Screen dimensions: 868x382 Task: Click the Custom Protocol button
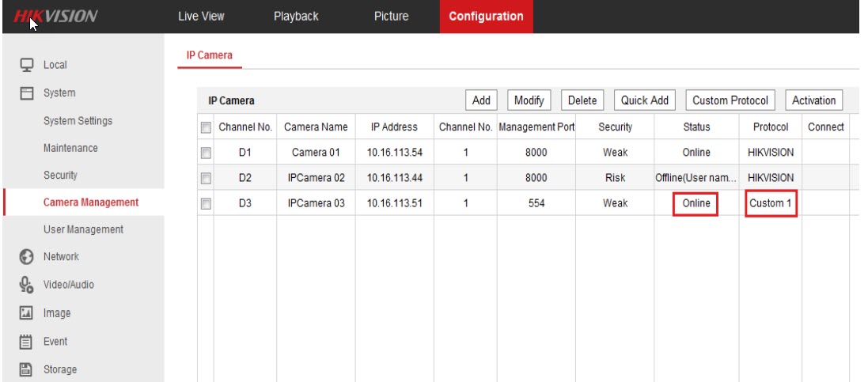pos(730,100)
